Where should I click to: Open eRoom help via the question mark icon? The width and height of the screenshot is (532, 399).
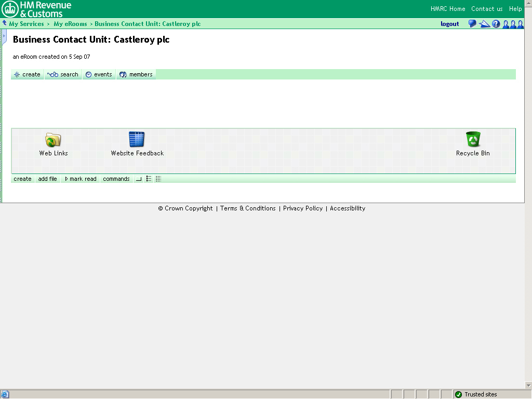(x=496, y=23)
